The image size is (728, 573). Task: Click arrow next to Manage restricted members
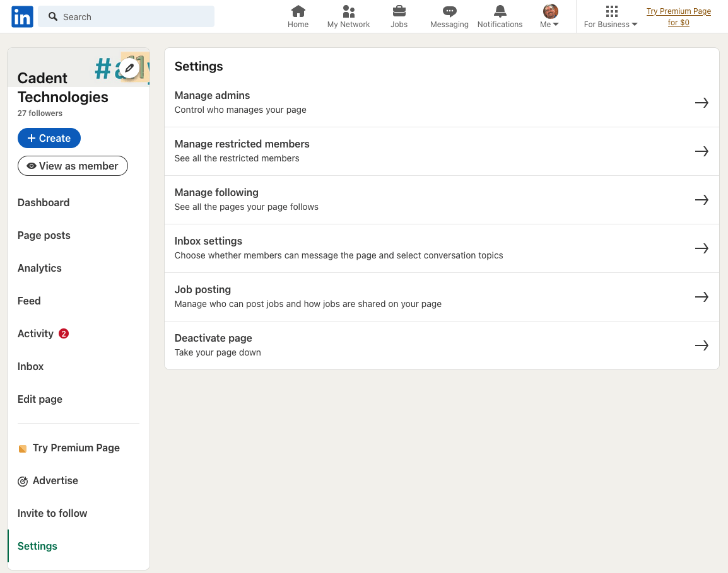tap(701, 151)
